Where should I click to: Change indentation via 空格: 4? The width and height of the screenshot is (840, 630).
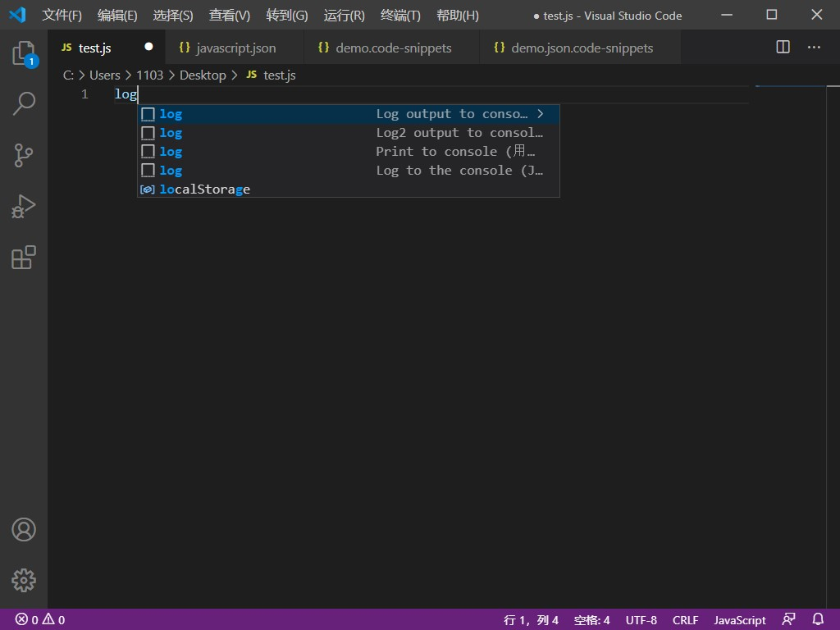pos(591,620)
